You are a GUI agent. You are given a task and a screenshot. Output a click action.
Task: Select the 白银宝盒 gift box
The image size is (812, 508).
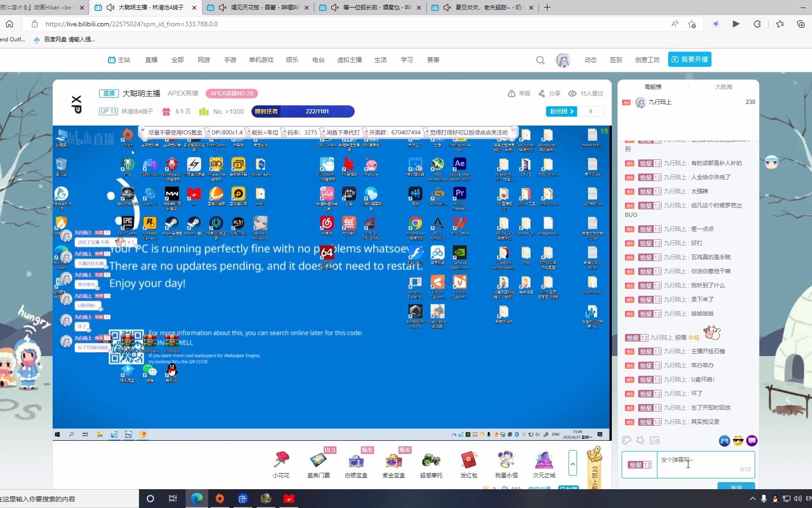tap(356, 460)
